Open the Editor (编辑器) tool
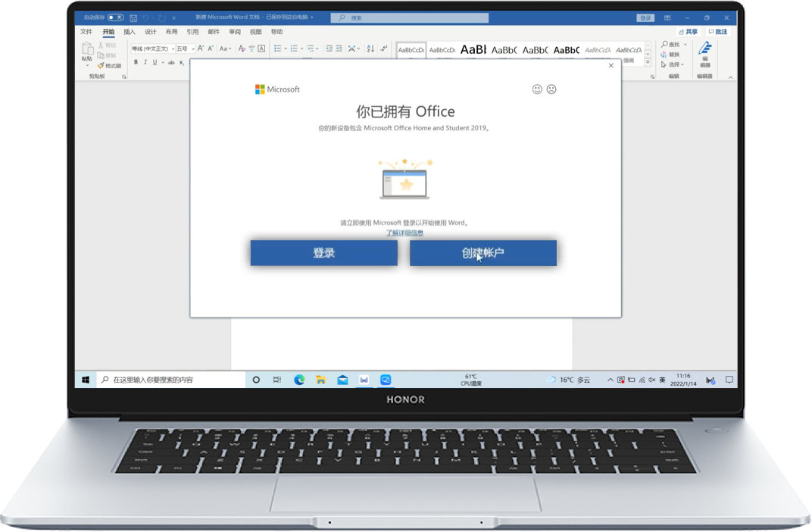 tap(704, 55)
